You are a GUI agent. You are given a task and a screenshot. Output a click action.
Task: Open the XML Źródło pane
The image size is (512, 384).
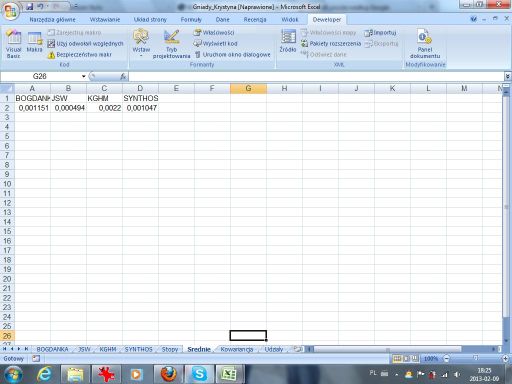[x=288, y=41]
